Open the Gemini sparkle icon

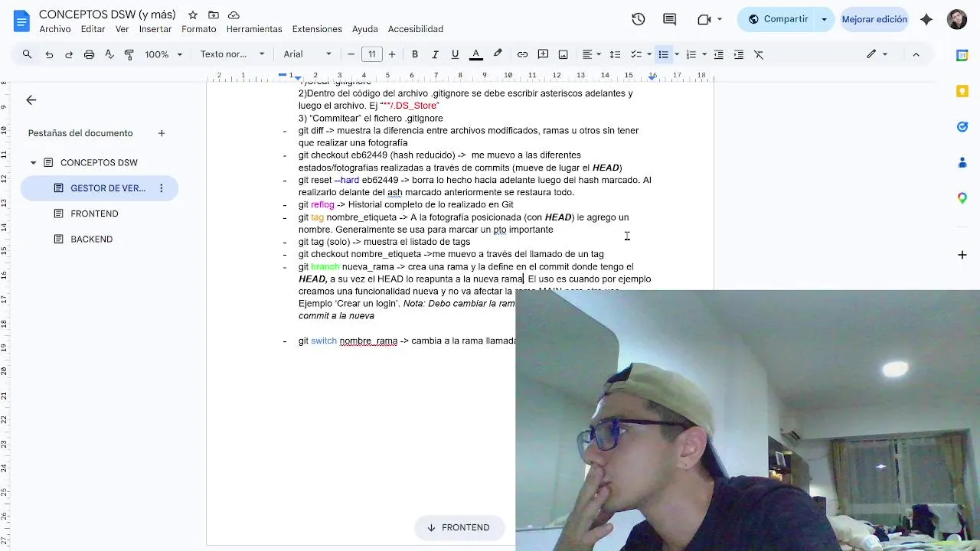pos(926,19)
